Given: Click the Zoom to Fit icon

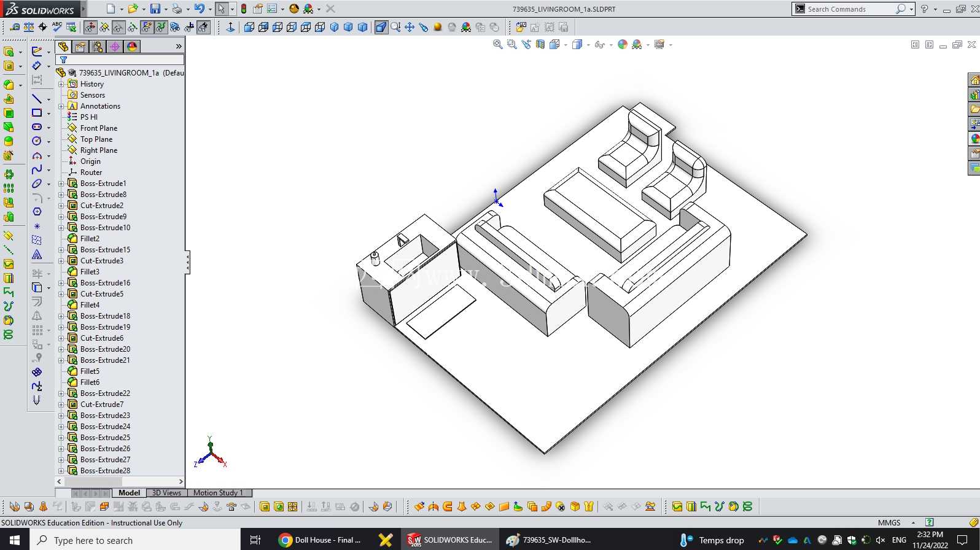Looking at the screenshot, I should 498,44.
